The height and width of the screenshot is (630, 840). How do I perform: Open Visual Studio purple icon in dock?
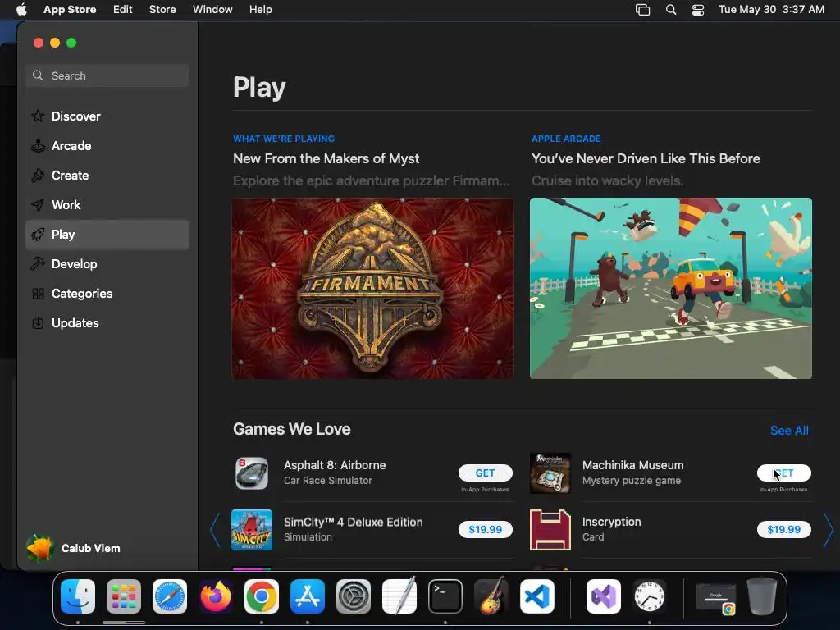click(604, 596)
